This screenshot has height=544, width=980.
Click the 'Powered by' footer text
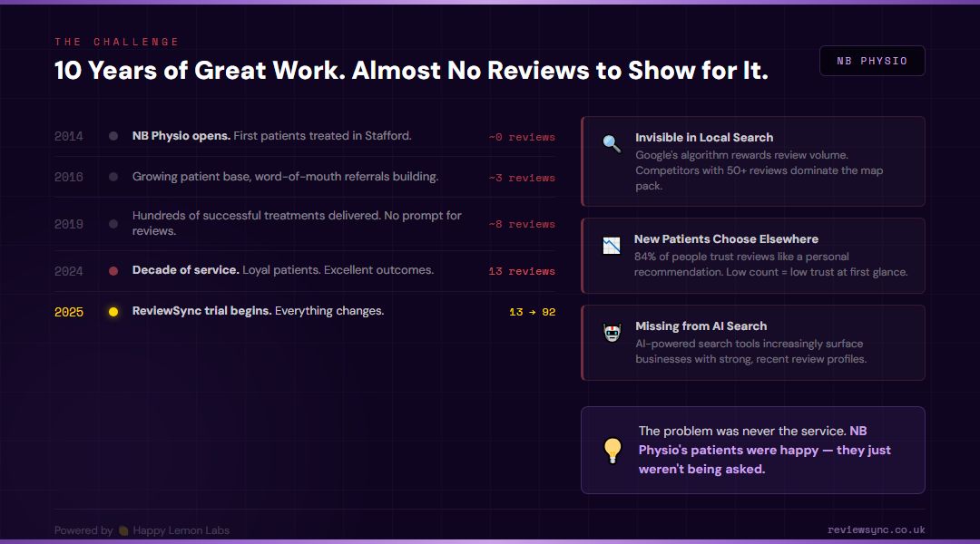83,530
